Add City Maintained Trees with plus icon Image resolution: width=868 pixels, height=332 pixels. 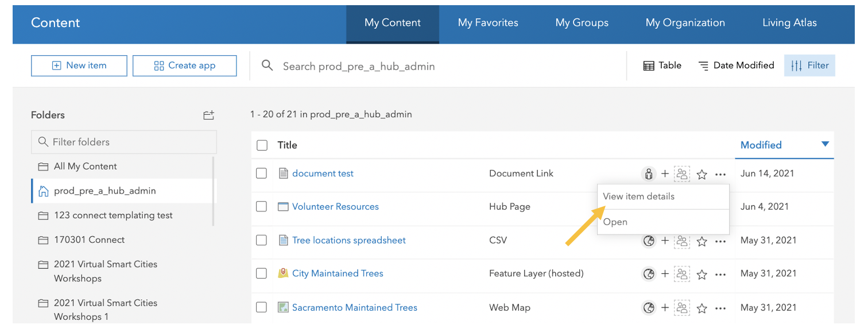pos(665,273)
